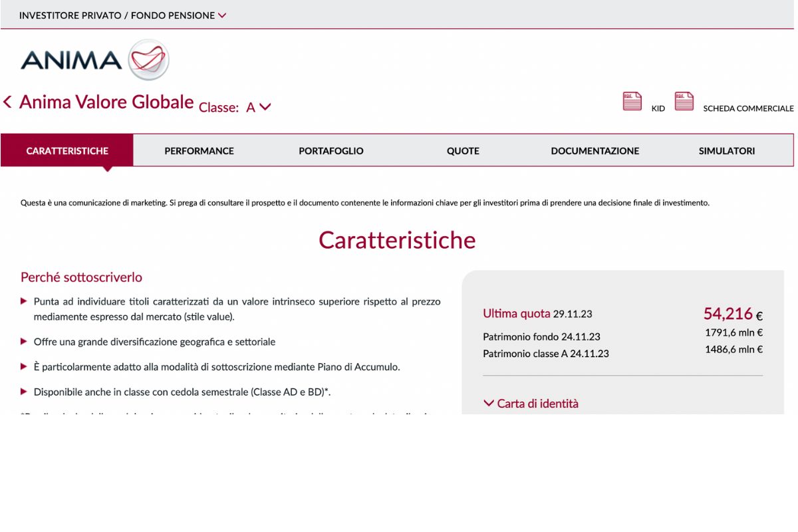798x532 pixels.
Task: Go back using the left arrow beside fund name
Action: click(8, 102)
